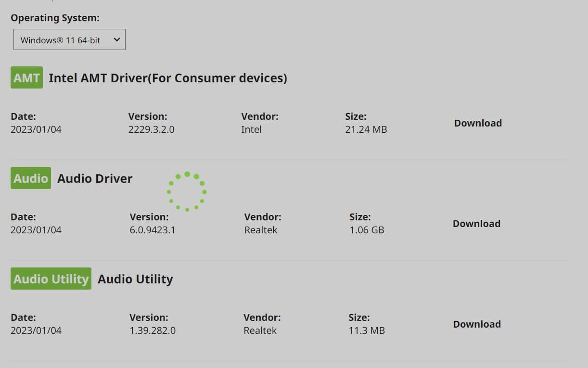The image size is (588, 368).
Task: Click the green AMT category badge
Action: tap(26, 77)
